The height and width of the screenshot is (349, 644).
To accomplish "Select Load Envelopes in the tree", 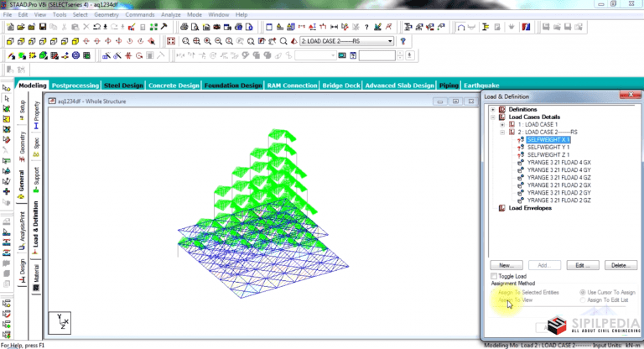I will 530,208.
